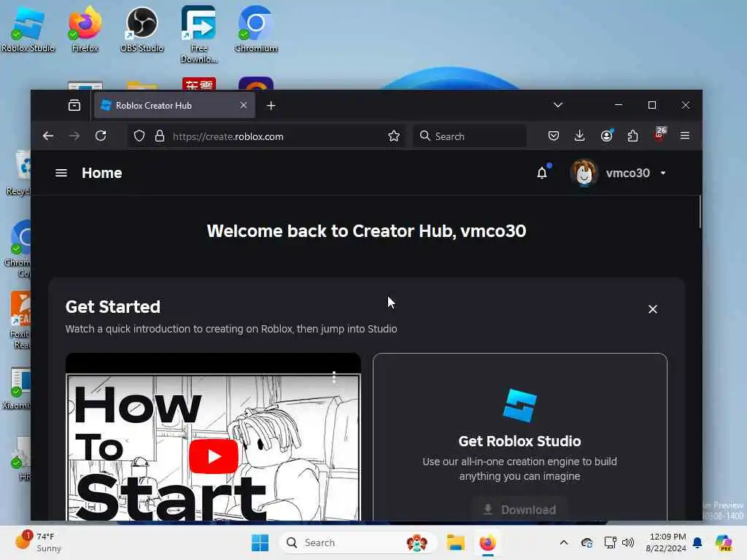This screenshot has height=560, width=747.
Task: Close the Get Started panel
Action: click(x=653, y=309)
